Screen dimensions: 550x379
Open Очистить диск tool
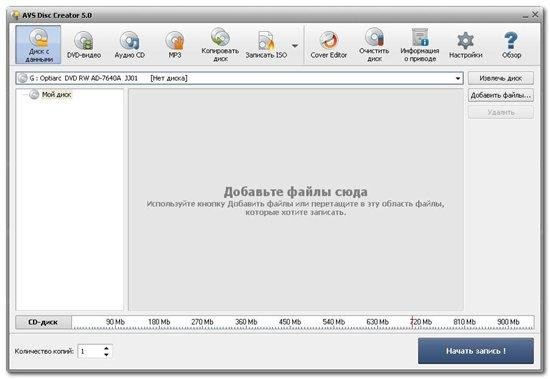tap(374, 45)
